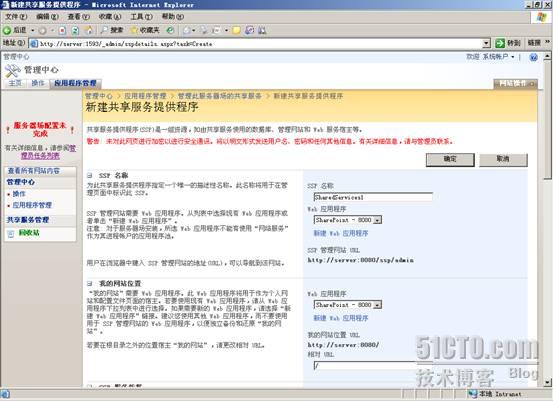Click the green History toolbar icon
The image size is (553, 401).
[x=170, y=30]
